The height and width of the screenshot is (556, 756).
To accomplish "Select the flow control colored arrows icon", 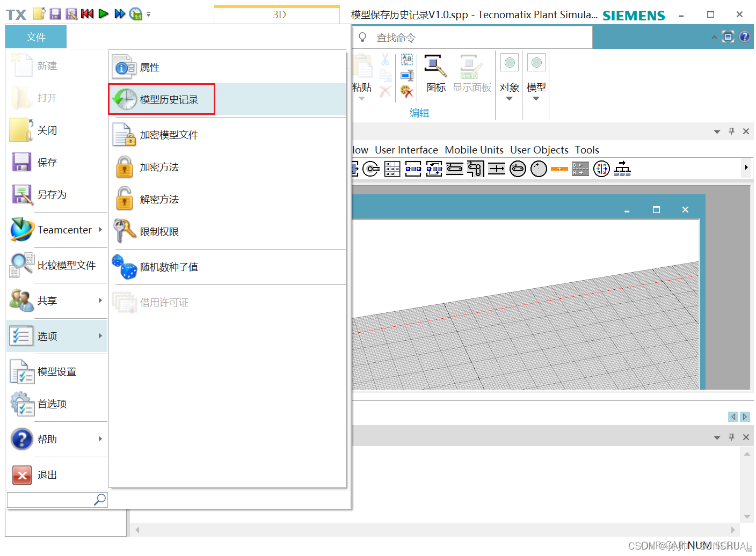I will [601, 169].
